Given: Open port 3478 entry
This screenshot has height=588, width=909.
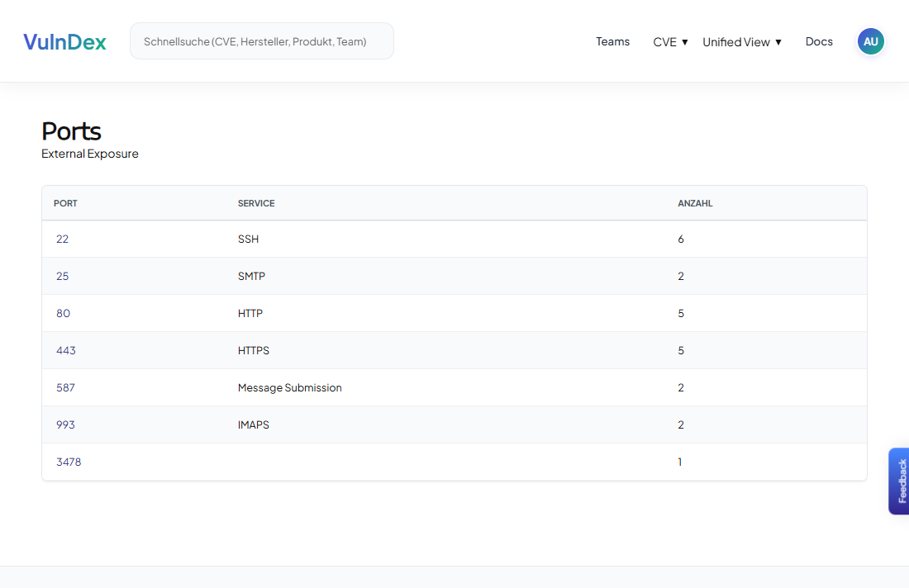Looking at the screenshot, I should point(69,462).
